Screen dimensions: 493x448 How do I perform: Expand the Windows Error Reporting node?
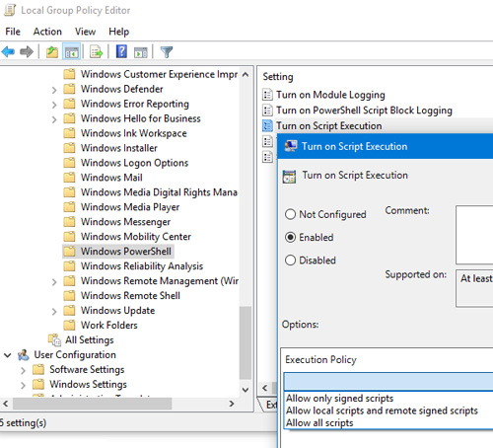pyautogui.click(x=54, y=105)
